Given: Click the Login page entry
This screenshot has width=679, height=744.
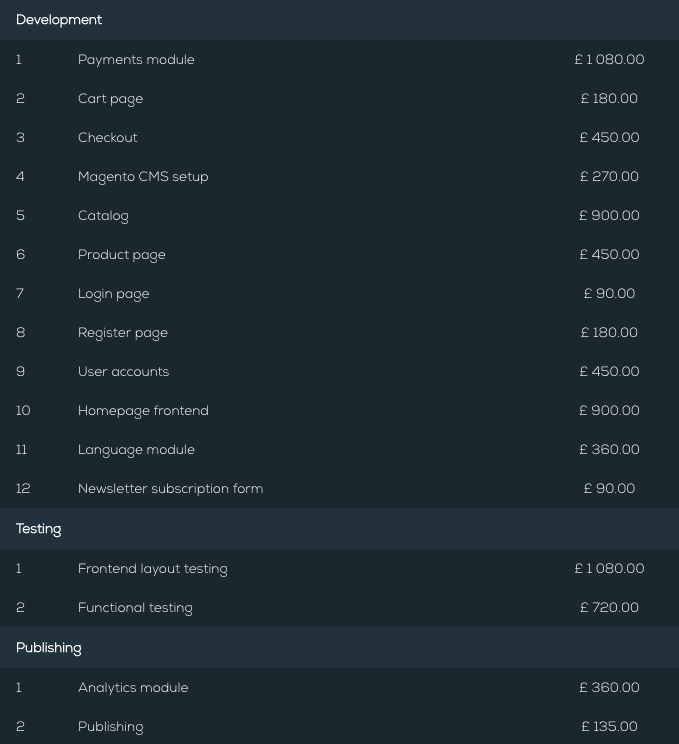Looking at the screenshot, I should 113,294.
